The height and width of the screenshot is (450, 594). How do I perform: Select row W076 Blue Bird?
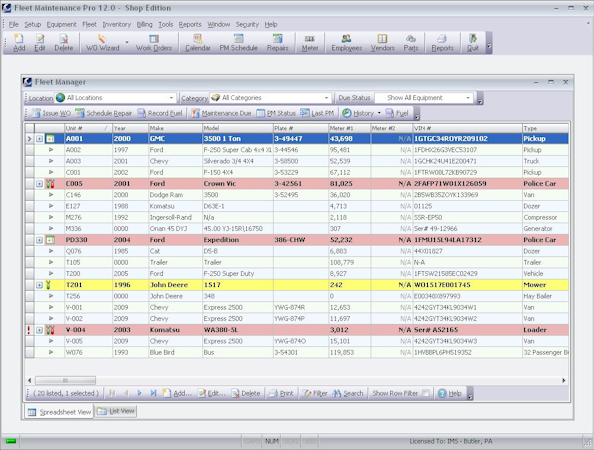coord(297,352)
